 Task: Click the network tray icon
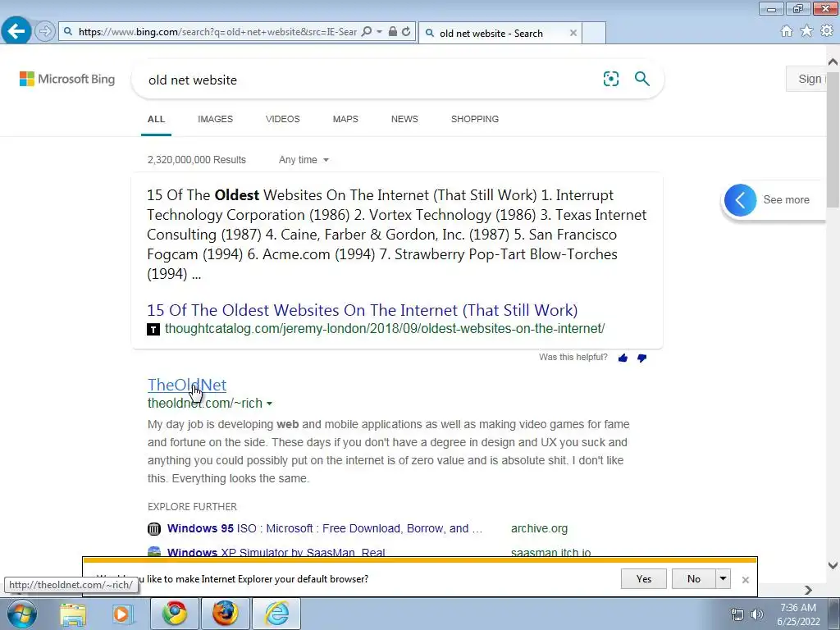(x=737, y=614)
